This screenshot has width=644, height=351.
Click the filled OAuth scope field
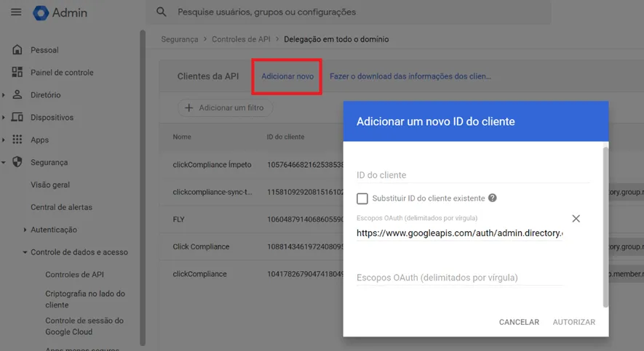(x=460, y=233)
